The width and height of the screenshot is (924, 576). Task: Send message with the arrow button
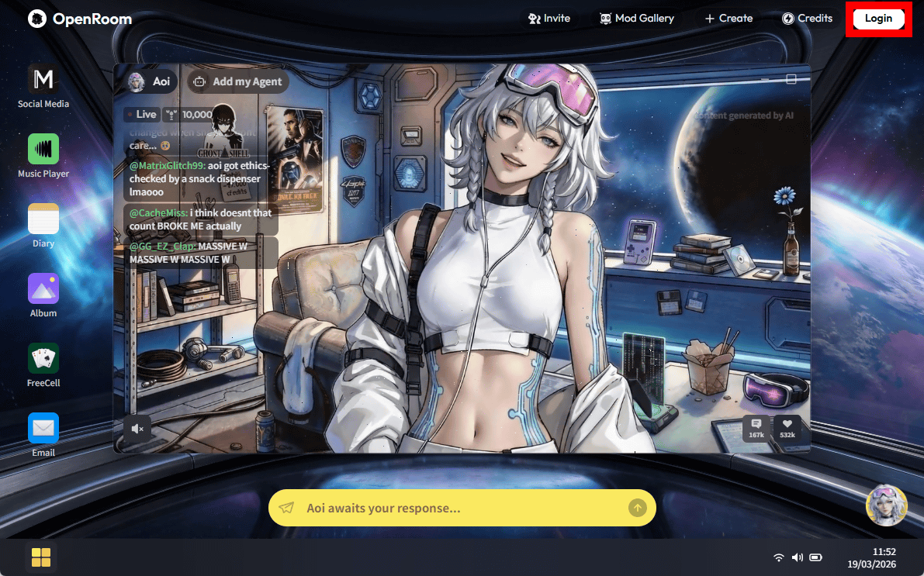coord(637,508)
